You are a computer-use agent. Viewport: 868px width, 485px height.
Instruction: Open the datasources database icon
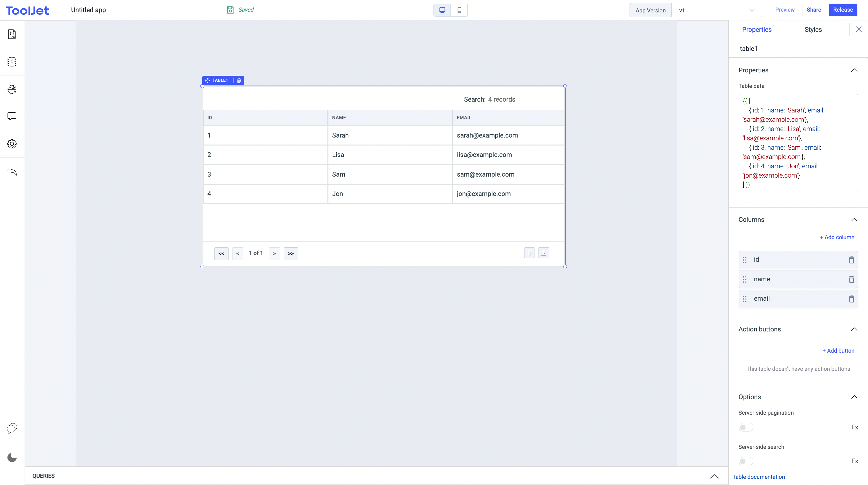pos(12,62)
